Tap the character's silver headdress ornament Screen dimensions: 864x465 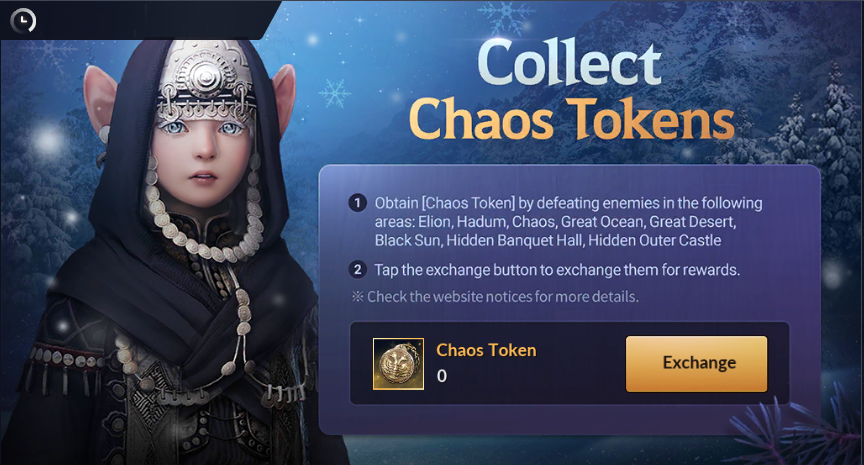207,80
